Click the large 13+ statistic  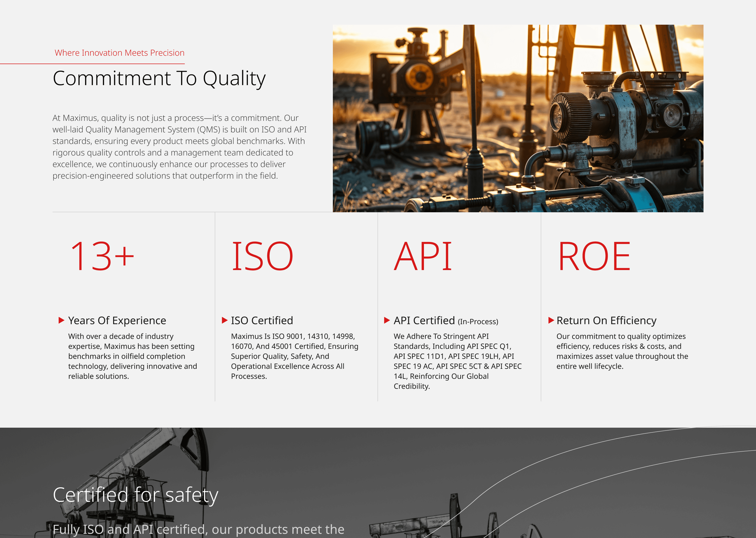102,256
